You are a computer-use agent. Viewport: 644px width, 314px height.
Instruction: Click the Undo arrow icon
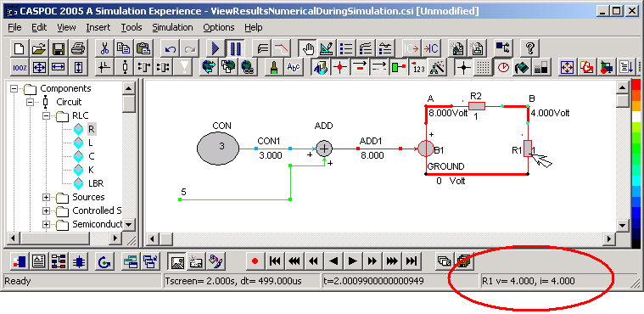[171, 49]
